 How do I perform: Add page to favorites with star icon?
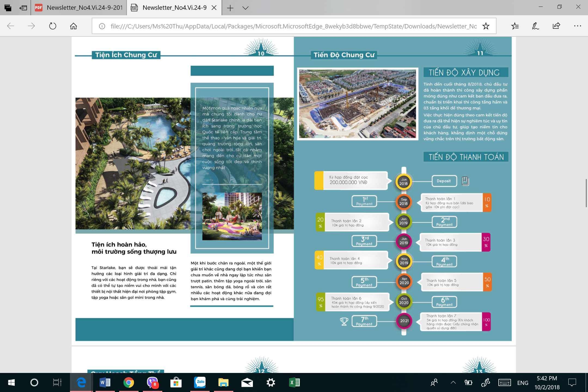click(x=486, y=26)
